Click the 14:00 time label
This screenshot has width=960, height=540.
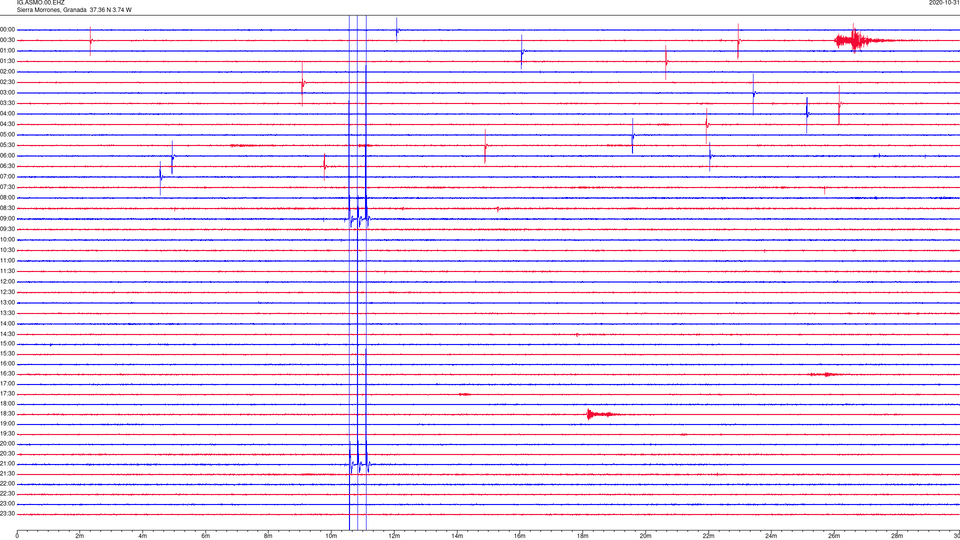click(7, 324)
